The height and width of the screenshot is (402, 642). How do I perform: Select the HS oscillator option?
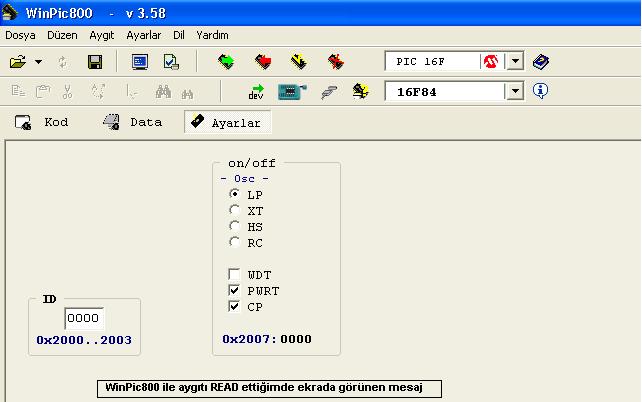(x=235, y=227)
